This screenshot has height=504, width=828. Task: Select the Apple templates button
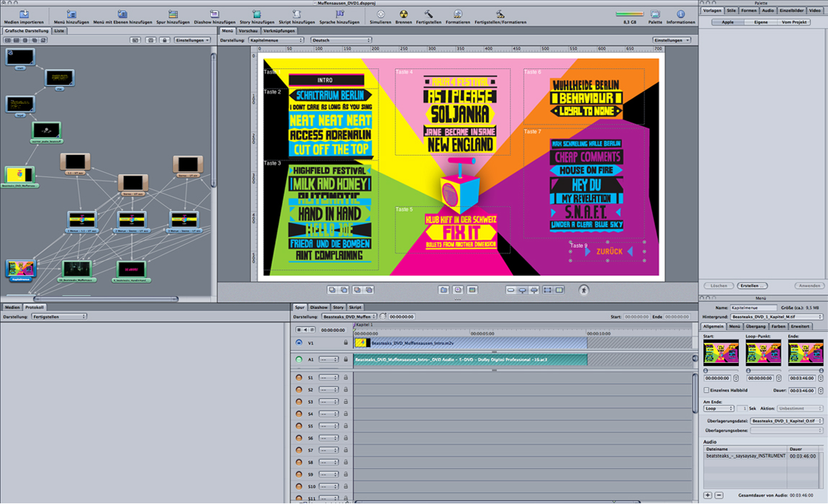pyautogui.click(x=728, y=22)
